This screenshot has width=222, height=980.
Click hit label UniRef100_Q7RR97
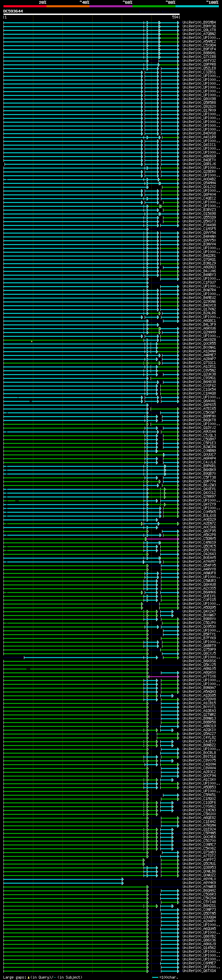(x=199, y=497)
